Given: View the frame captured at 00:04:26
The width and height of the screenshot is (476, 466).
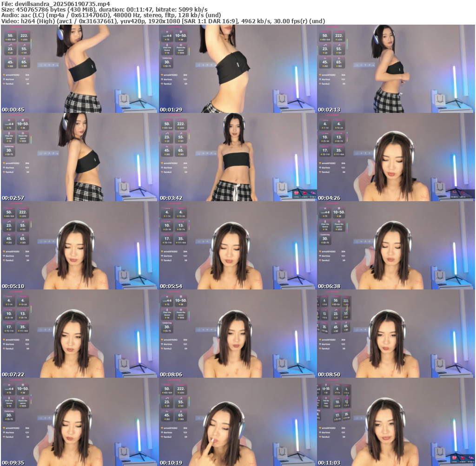Looking at the screenshot, I should coord(396,157).
